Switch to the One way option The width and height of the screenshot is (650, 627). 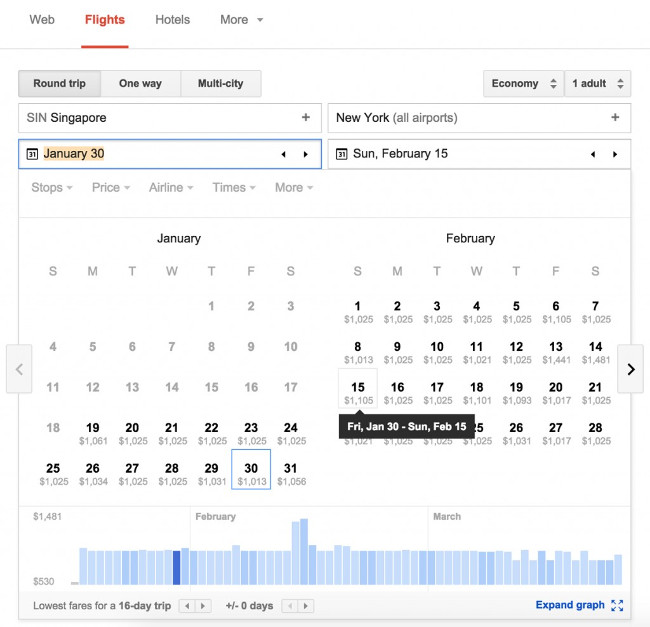point(140,84)
